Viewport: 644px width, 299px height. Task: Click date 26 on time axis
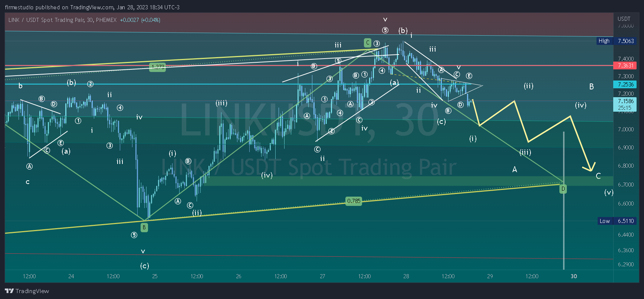pyautogui.click(x=239, y=276)
